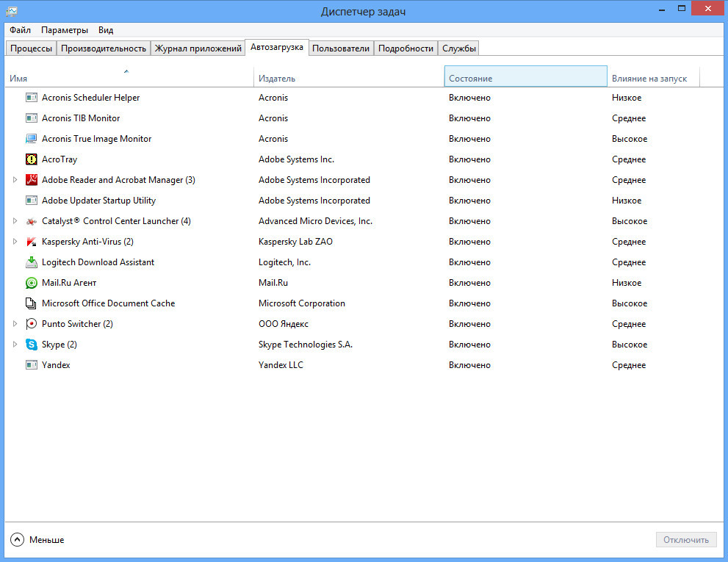Select the Yandex startup entry
This screenshot has width=728, height=562.
[56, 365]
